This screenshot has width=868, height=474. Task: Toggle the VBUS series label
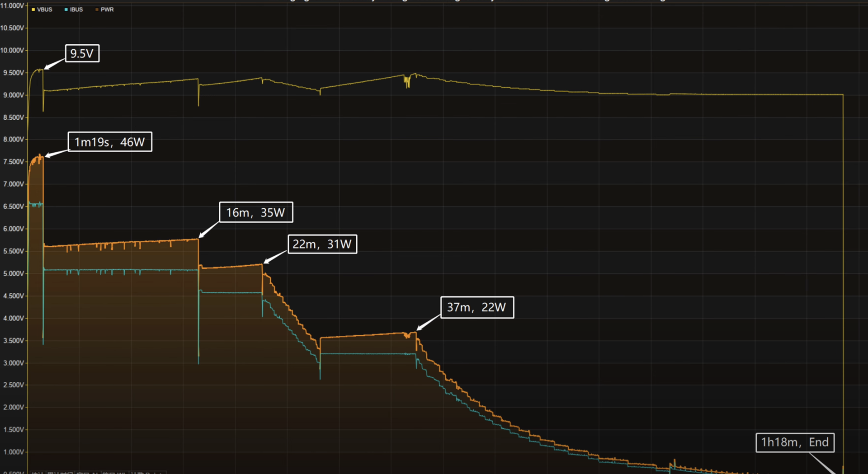pyautogui.click(x=45, y=9)
